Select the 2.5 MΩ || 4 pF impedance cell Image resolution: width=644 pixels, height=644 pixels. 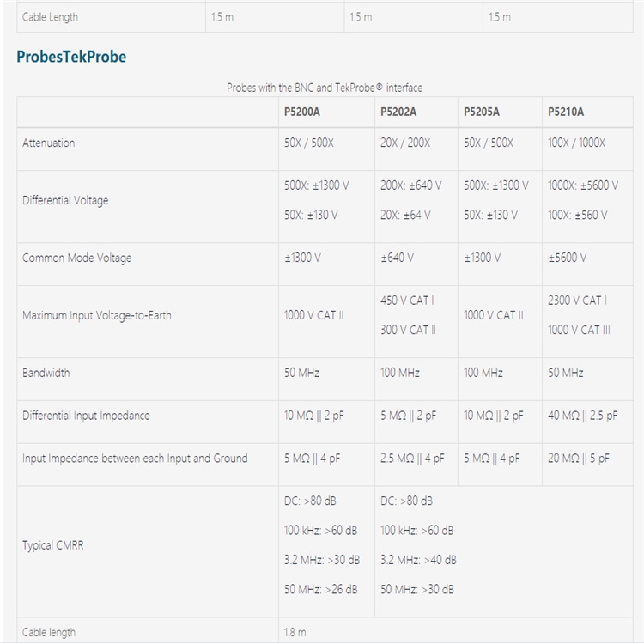pos(412,459)
